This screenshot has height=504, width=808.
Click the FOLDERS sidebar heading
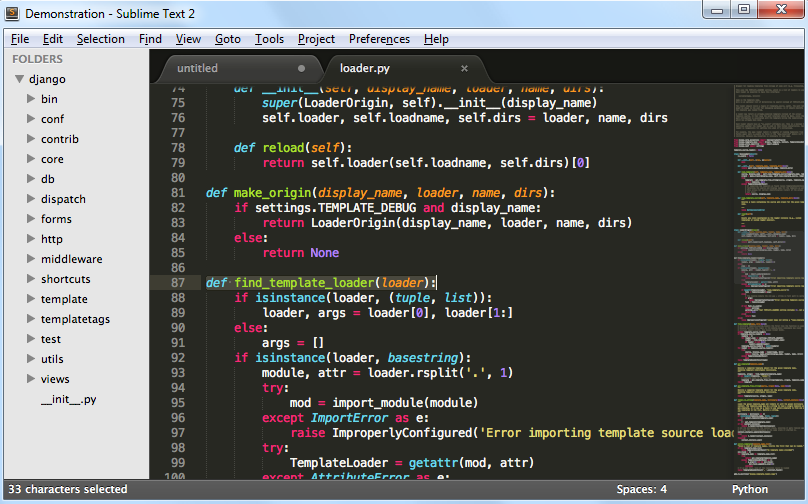coord(37,59)
